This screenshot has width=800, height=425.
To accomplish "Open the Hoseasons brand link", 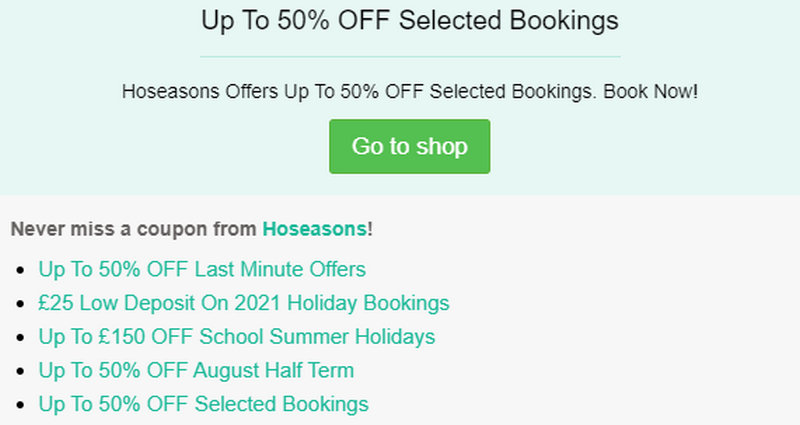I will [x=314, y=229].
